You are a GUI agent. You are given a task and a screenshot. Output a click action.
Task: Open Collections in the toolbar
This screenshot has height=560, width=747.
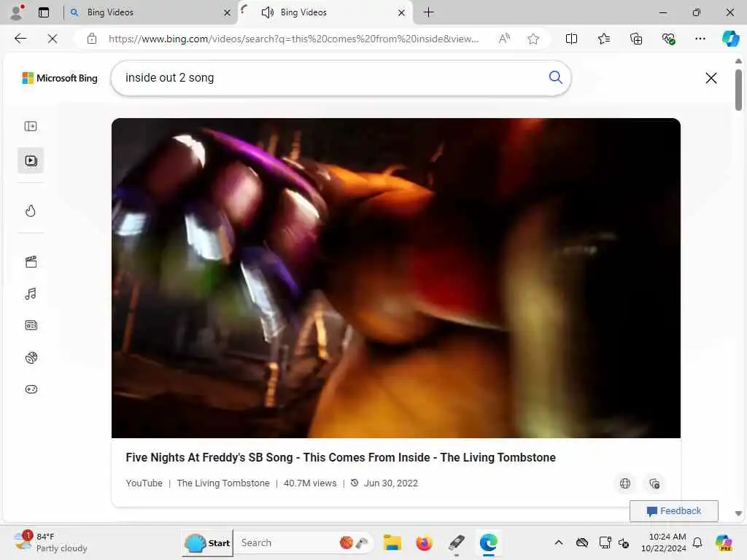pos(636,39)
